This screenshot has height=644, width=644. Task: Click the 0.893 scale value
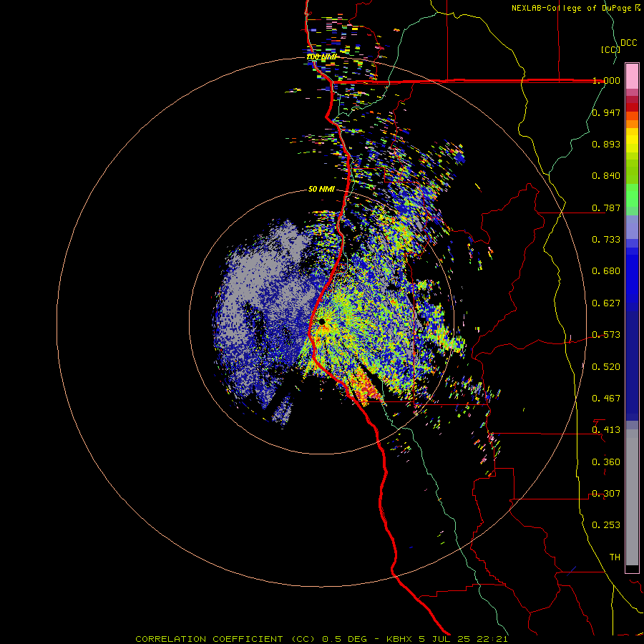[x=606, y=144]
